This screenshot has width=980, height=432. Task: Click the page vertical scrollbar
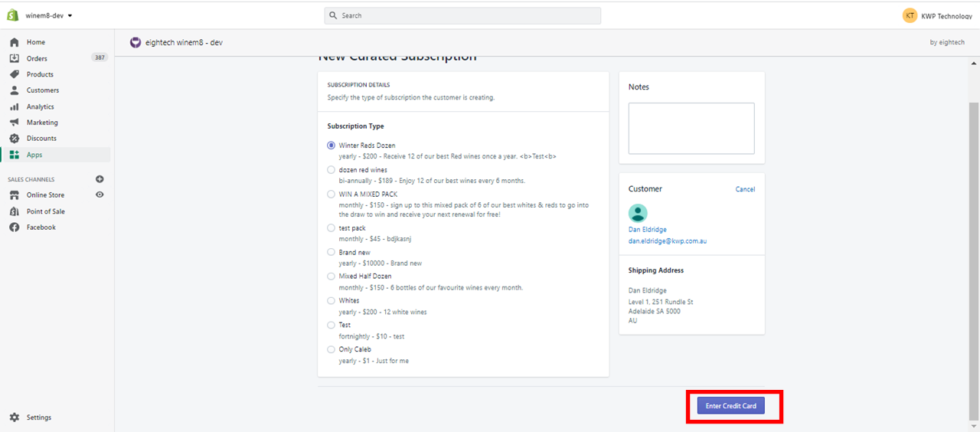[974, 260]
